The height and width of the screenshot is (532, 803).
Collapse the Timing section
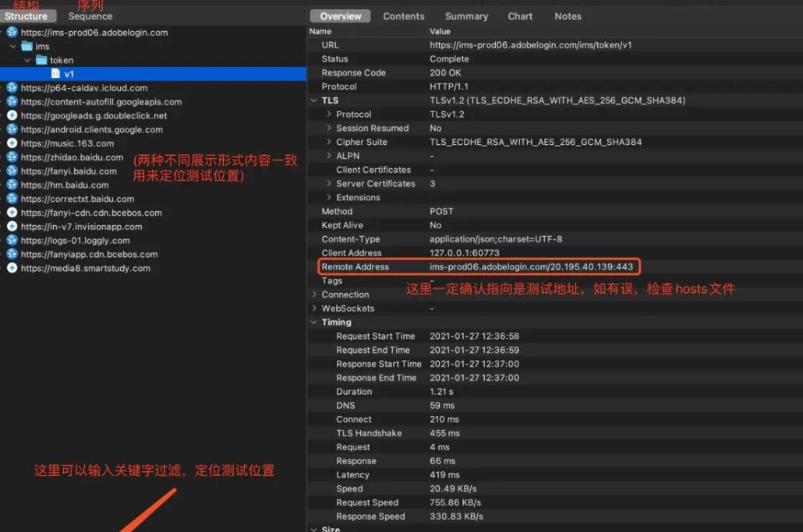[x=314, y=322]
